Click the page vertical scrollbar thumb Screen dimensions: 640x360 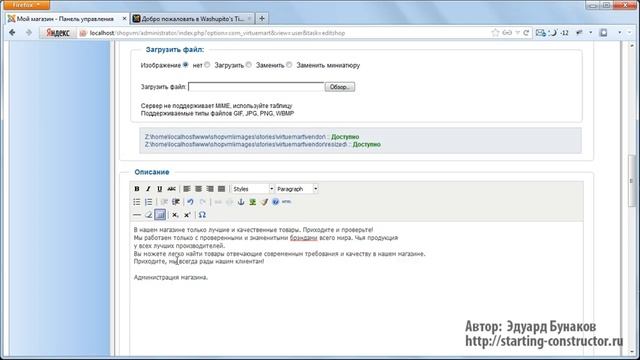pyautogui.click(x=631, y=180)
